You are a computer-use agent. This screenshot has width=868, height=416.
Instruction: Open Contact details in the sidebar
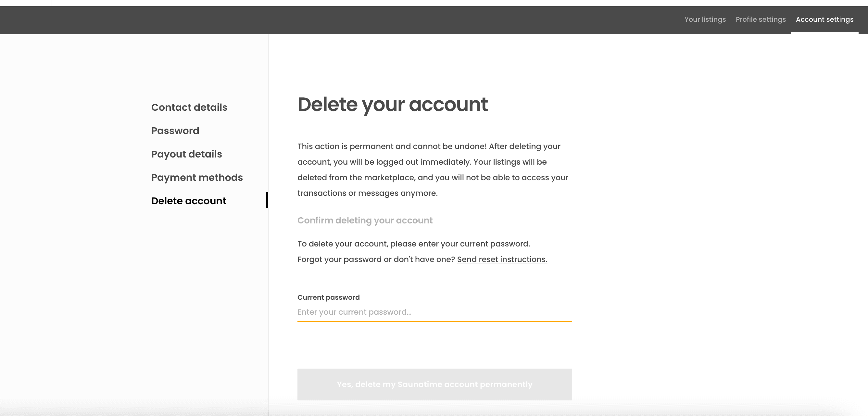[x=189, y=107]
